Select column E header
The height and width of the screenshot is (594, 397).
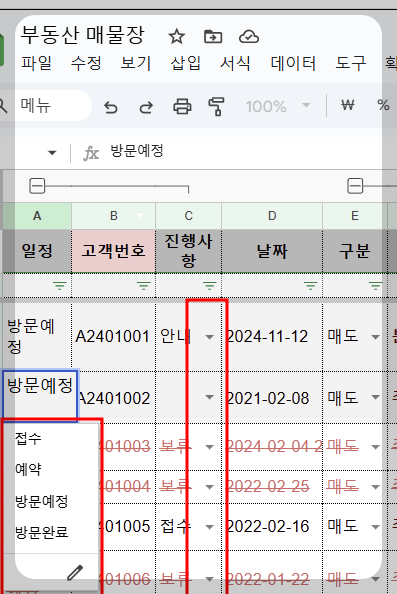pyautogui.click(x=355, y=216)
